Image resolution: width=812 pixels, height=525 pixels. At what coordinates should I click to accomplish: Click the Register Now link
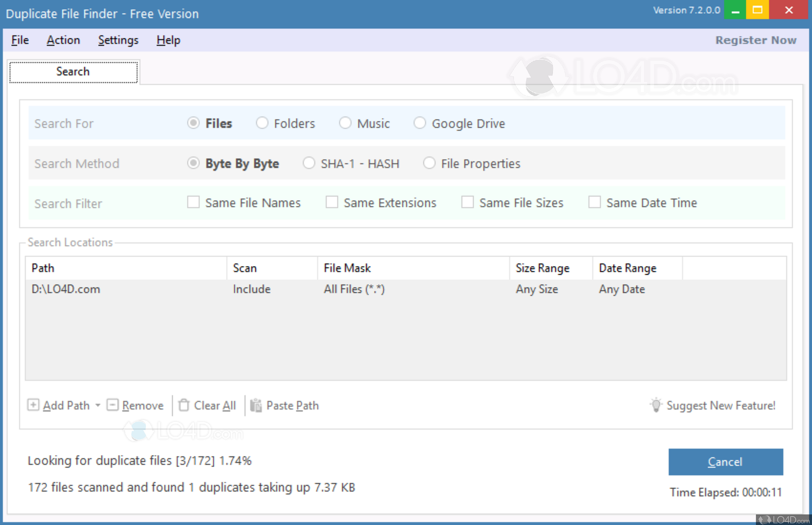coord(755,40)
